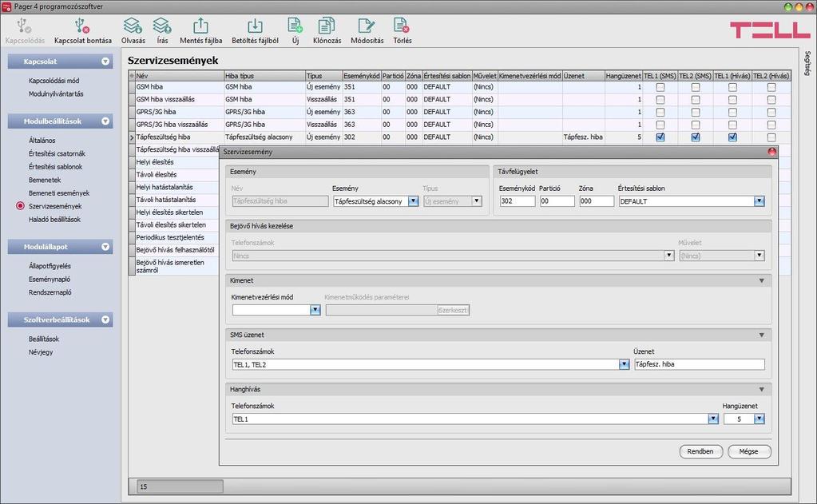This screenshot has height=504, width=817.
Task: Confirm the dialog with Rendben
Action: (x=700, y=451)
